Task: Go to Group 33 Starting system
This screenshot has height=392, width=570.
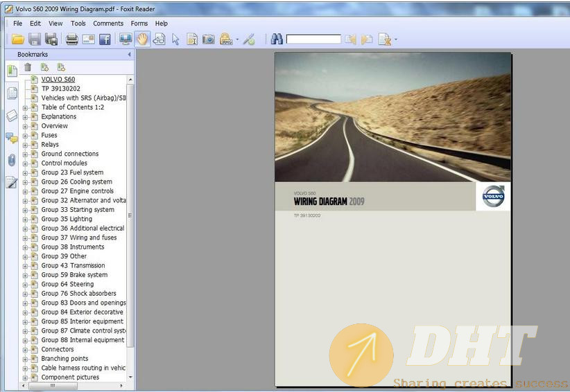Action: [78, 210]
